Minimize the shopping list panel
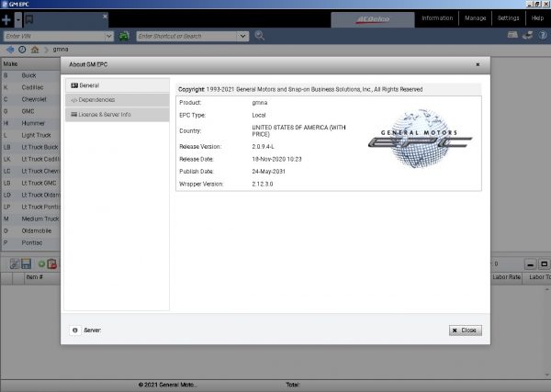551x392 pixels. (530, 263)
